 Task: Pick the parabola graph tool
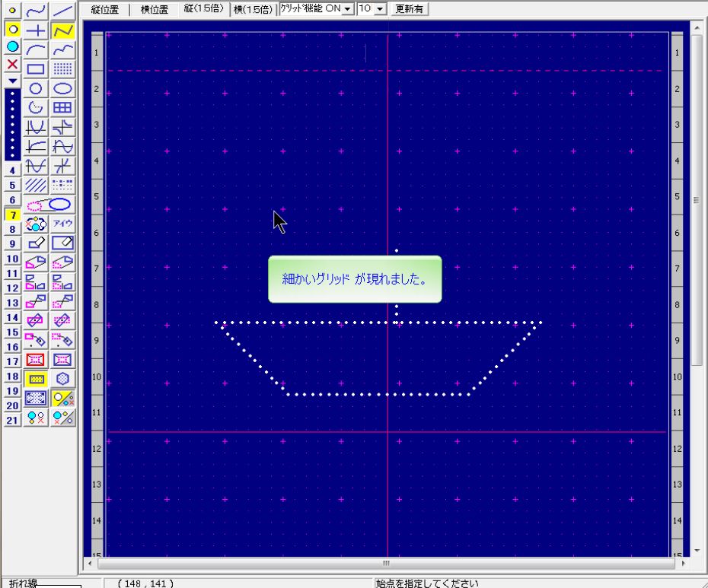36,126
